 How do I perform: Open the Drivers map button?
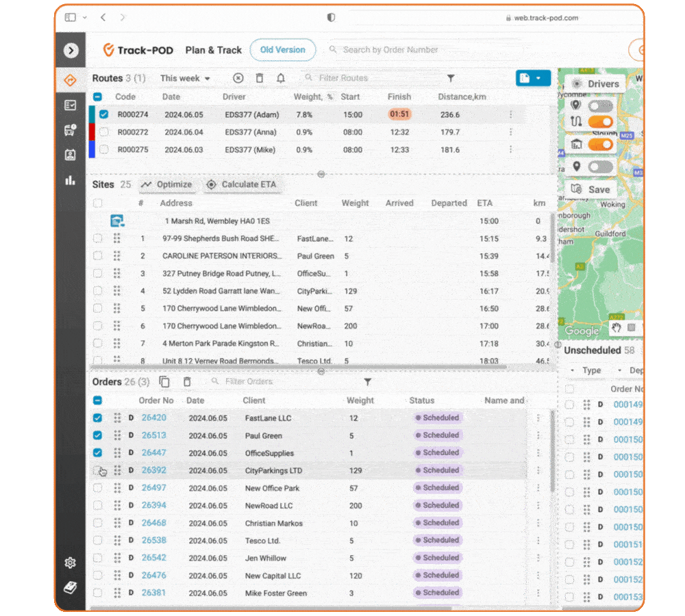[596, 84]
